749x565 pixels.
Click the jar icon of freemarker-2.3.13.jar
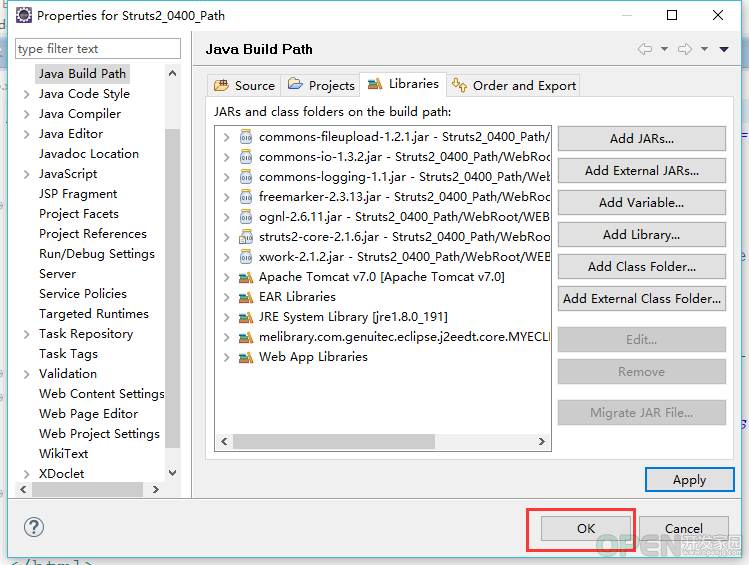[246, 197]
